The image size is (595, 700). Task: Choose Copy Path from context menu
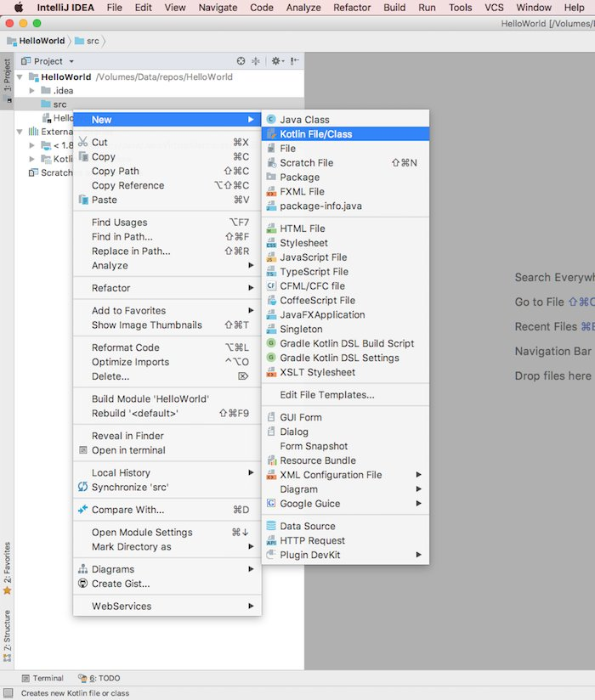(x=167, y=171)
